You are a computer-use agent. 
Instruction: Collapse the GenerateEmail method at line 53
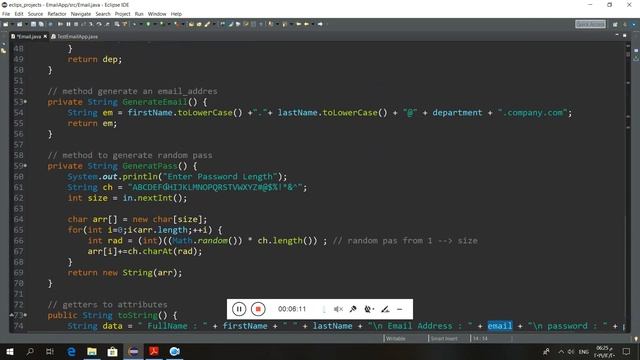click(x=25, y=101)
